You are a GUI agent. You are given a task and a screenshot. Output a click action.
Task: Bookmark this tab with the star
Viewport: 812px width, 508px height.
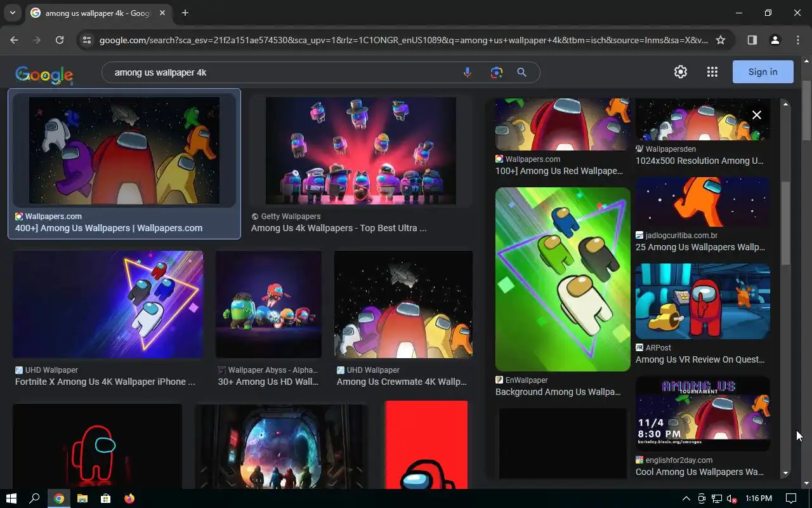point(721,40)
